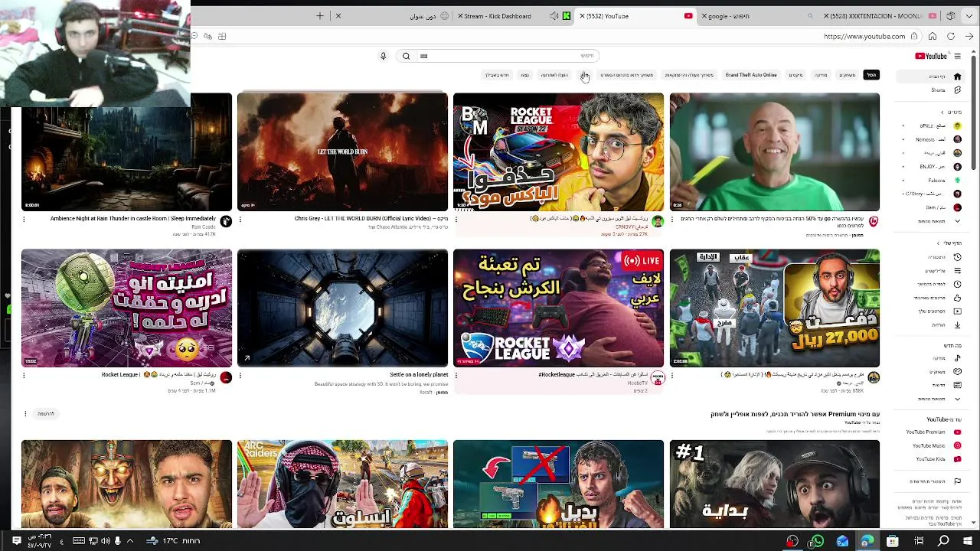Go to Home via house icon in sidebar
The height and width of the screenshot is (551, 980).
[957, 77]
